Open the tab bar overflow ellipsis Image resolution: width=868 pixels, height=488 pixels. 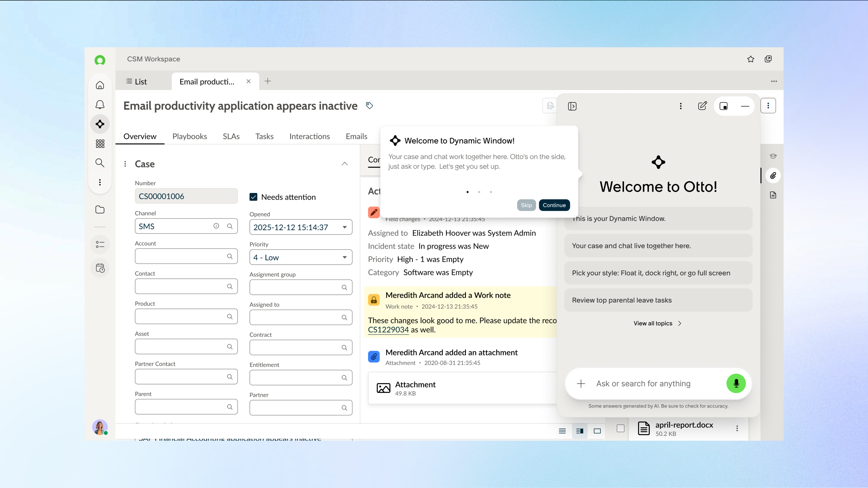[774, 81]
